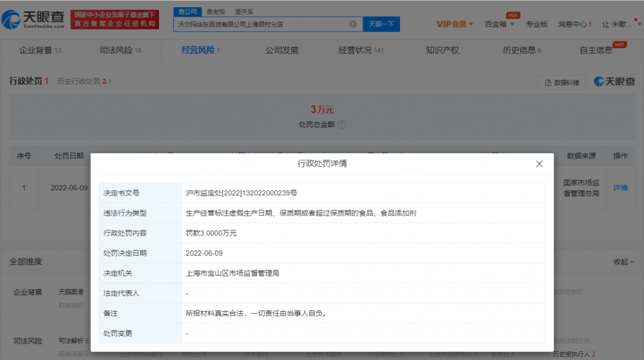Close the 行政处罚详情 dialog

click(x=539, y=164)
